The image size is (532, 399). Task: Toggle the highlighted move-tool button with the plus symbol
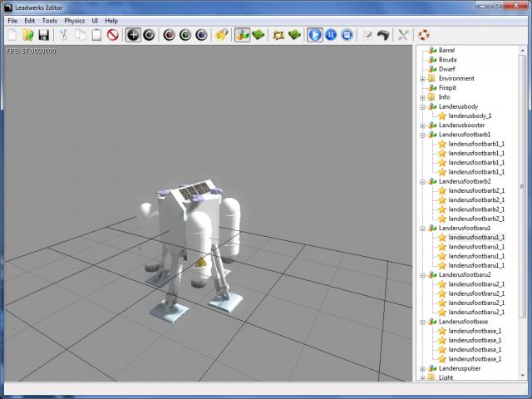[x=133, y=35]
